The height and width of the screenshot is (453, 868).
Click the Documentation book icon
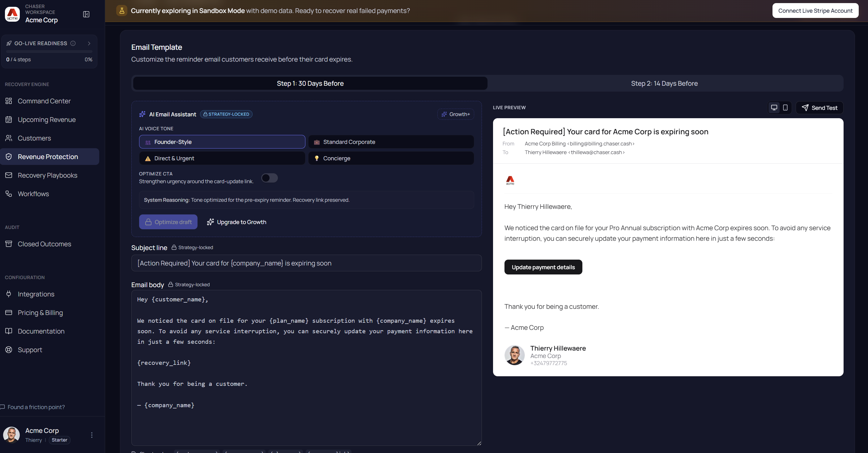[x=9, y=331]
